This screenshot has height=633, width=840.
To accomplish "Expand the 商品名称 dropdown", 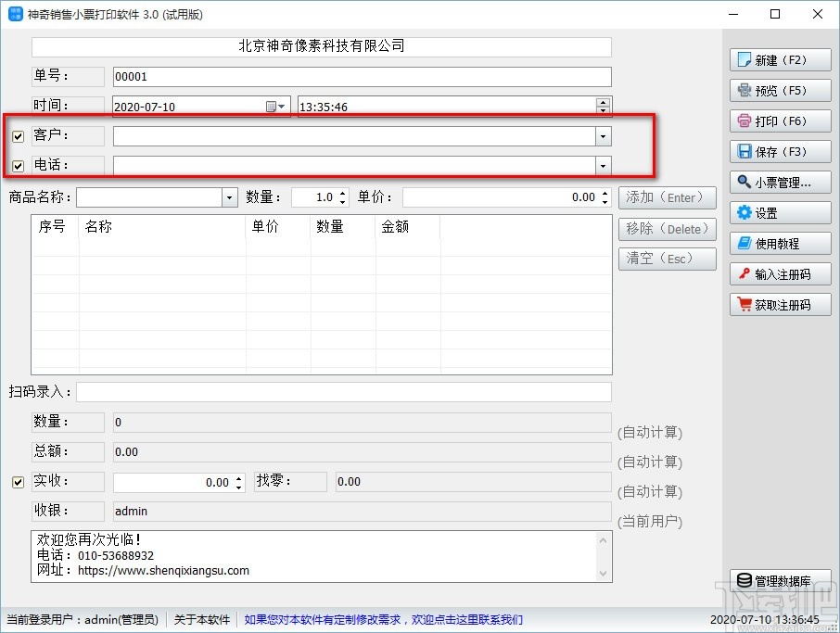I will [230, 197].
